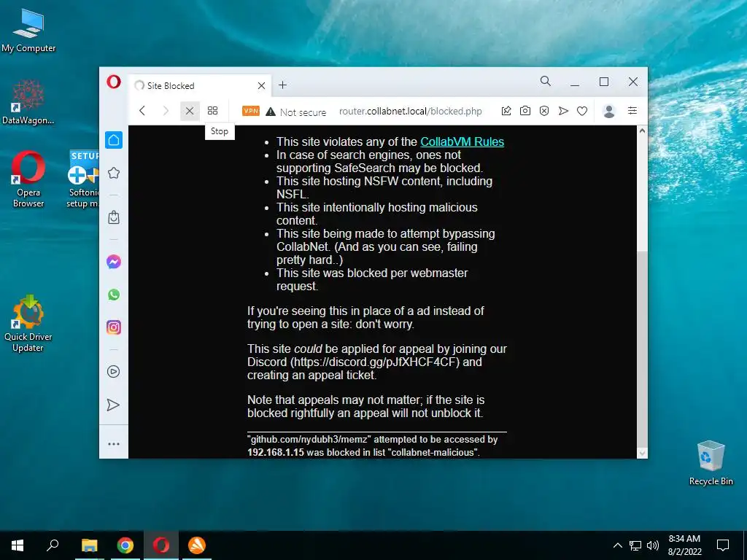Add page to bookmarks heart icon
The width and height of the screenshot is (747, 560).
point(582,111)
